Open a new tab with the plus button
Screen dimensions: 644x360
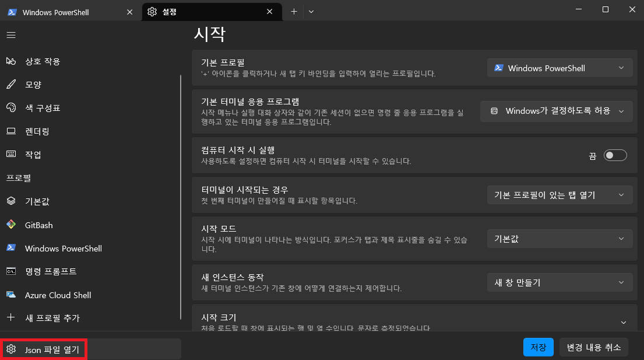click(x=294, y=12)
